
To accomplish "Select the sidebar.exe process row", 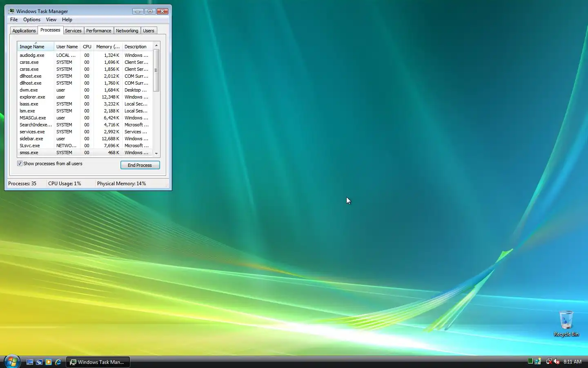I will click(85, 139).
